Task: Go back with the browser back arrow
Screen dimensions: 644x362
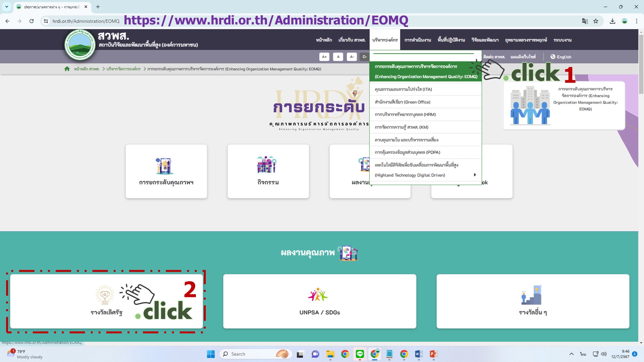Action: pos(7,21)
